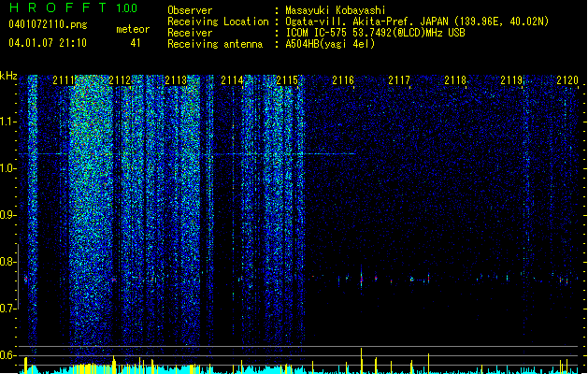Screen dimensions: 588x374
Task: Click the kHz axis unit label
Action: 8,76
